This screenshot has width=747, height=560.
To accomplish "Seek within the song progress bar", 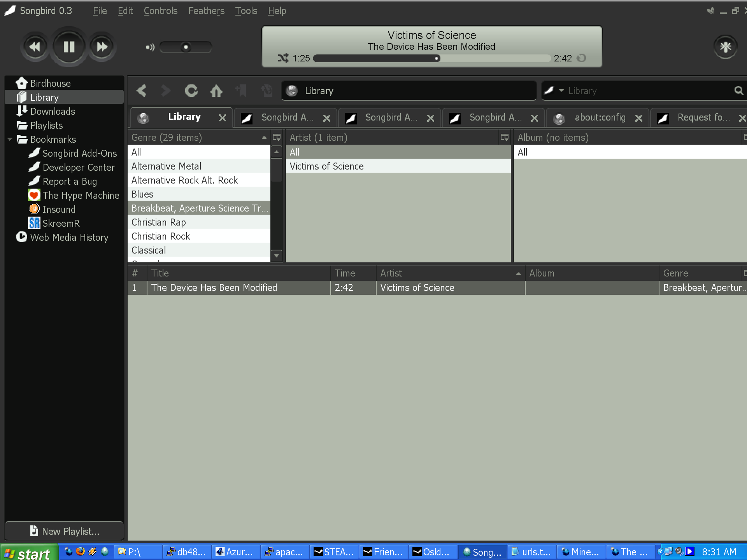I will (432, 58).
